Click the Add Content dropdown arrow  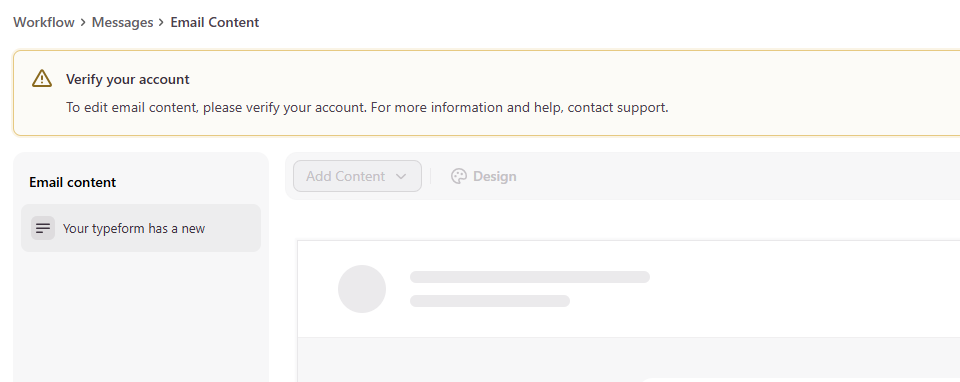[401, 176]
